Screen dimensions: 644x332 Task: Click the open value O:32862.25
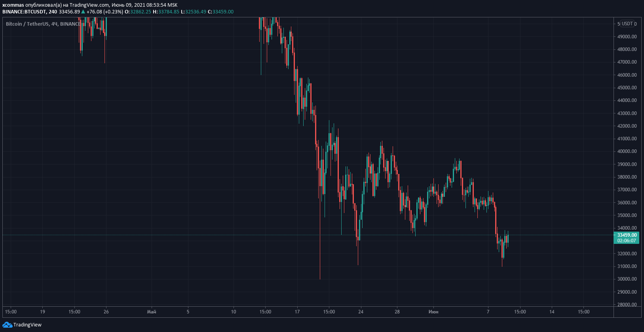click(x=138, y=12)
